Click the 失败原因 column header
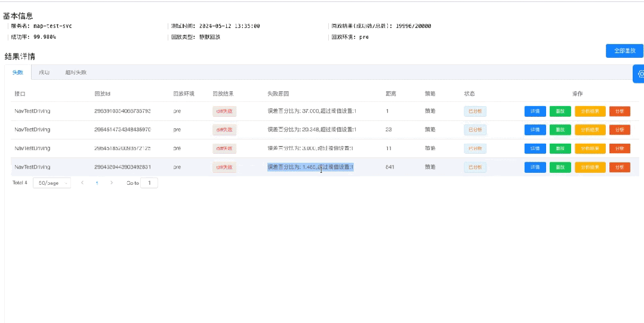644x323 pixels. pos(278,94)
